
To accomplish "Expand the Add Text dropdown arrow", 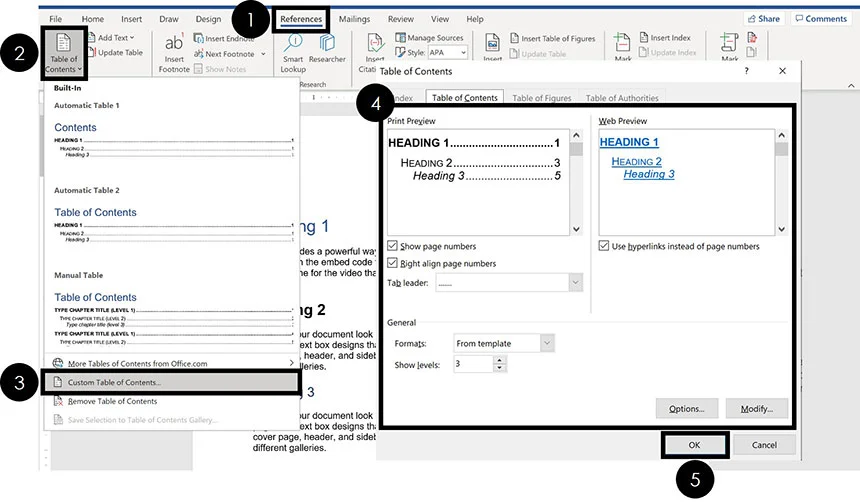I will (x=132, y=37).
